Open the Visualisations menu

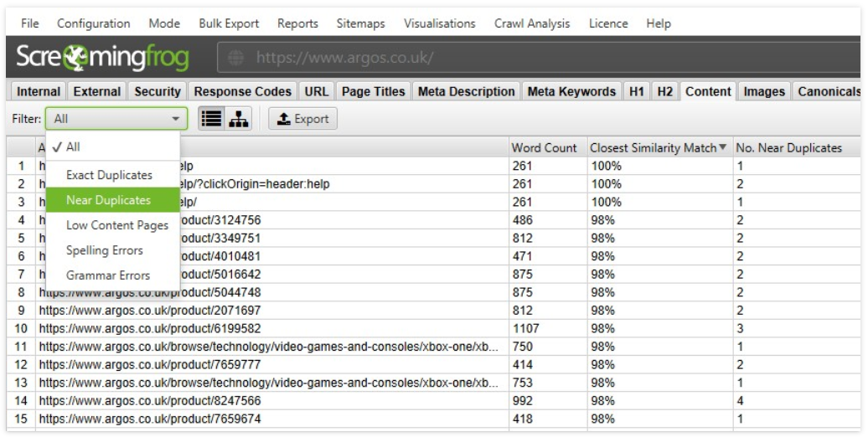[x=440, y=23]
